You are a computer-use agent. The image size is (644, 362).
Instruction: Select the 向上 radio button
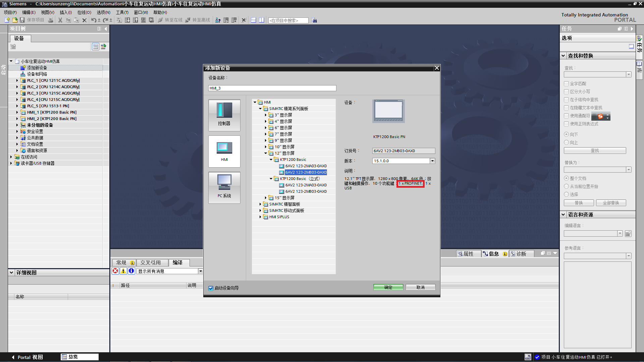[567, 142]
